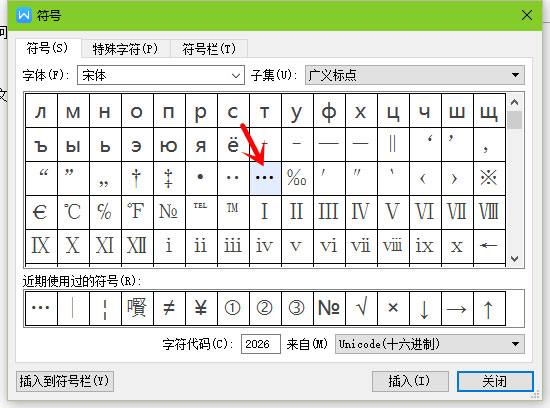Viewport: 550px width, 408px height.
Task: Pick recently used ≠ symbol
Action: [169, 308]
